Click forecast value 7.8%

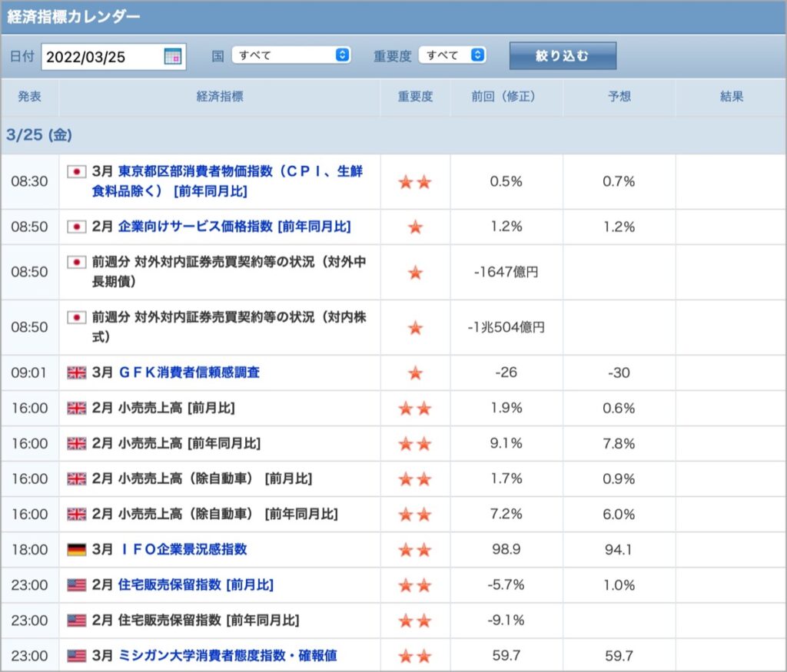[619, 443]
